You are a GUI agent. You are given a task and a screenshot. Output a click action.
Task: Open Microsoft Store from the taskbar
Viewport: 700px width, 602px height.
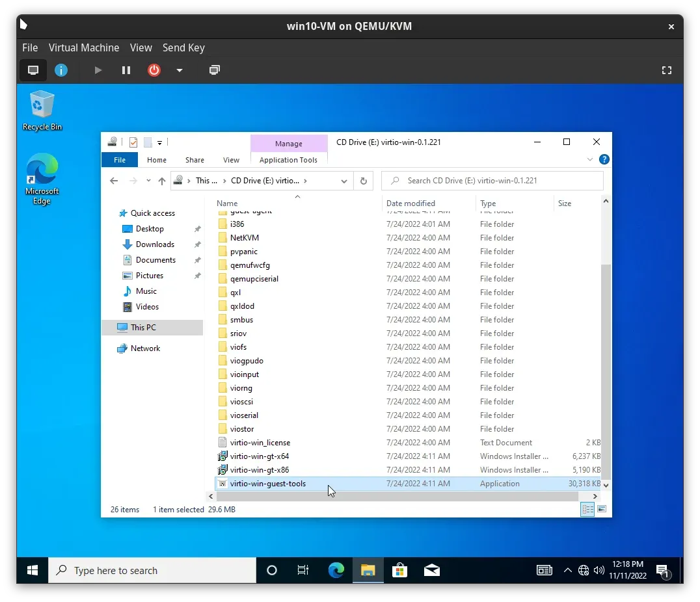point(399,570)
